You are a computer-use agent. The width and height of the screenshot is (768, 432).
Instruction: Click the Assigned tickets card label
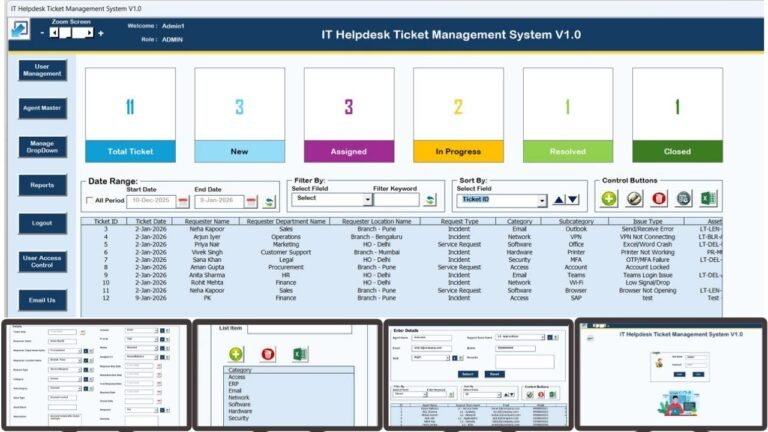349,151
